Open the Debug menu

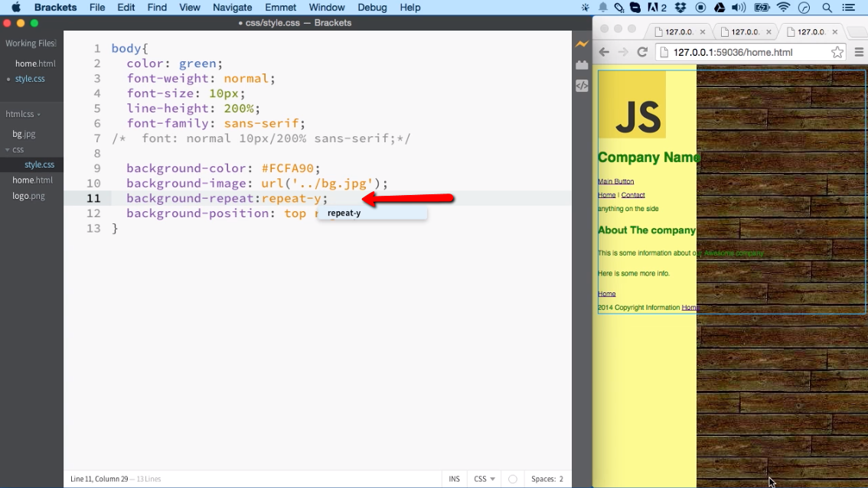coord(372,7)
